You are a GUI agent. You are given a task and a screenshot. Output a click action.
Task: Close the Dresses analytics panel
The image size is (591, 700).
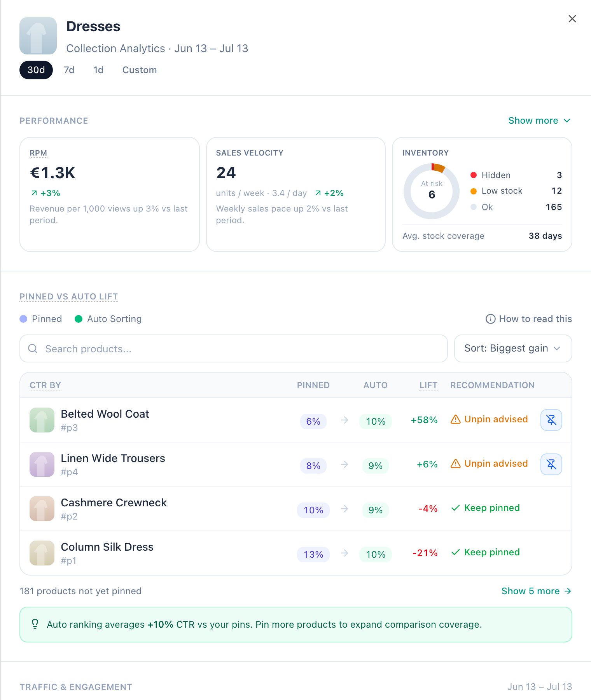(572, 19)
